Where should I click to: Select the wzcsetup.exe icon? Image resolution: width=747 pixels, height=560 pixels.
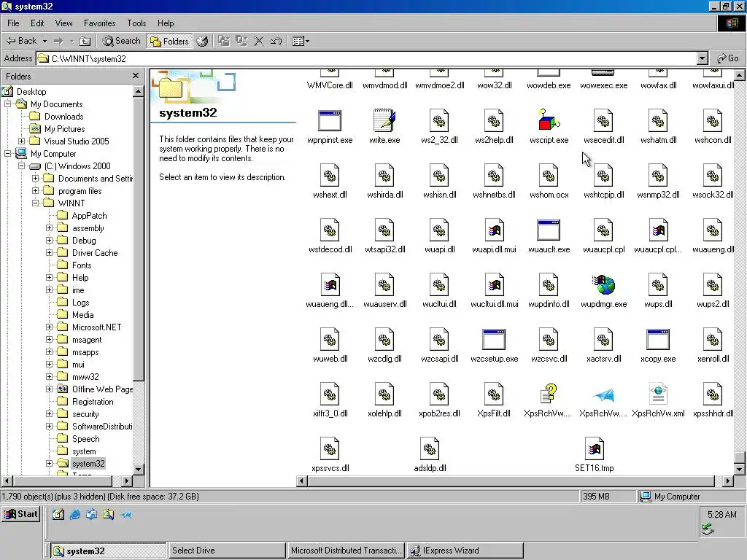[x=494, y=340]
